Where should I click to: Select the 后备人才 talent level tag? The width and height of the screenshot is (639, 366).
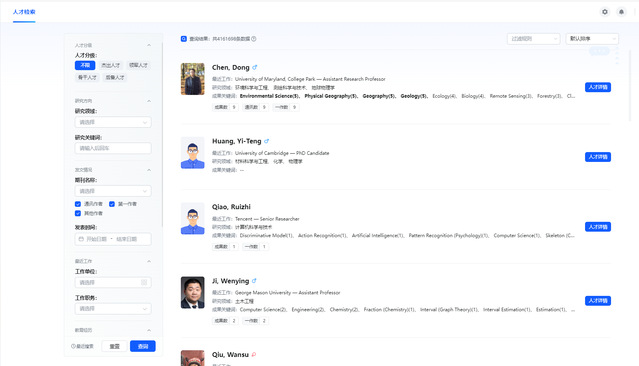point(115,77)
